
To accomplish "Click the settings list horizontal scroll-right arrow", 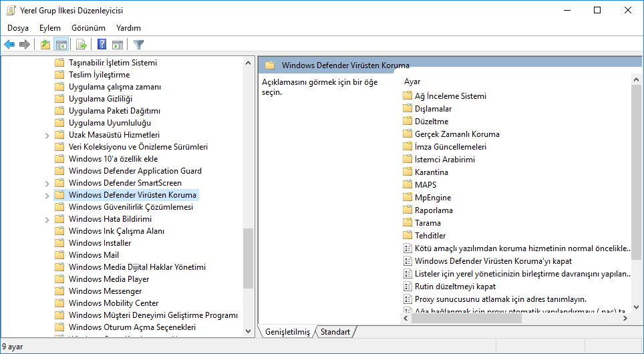I will [x=625, y=319].
